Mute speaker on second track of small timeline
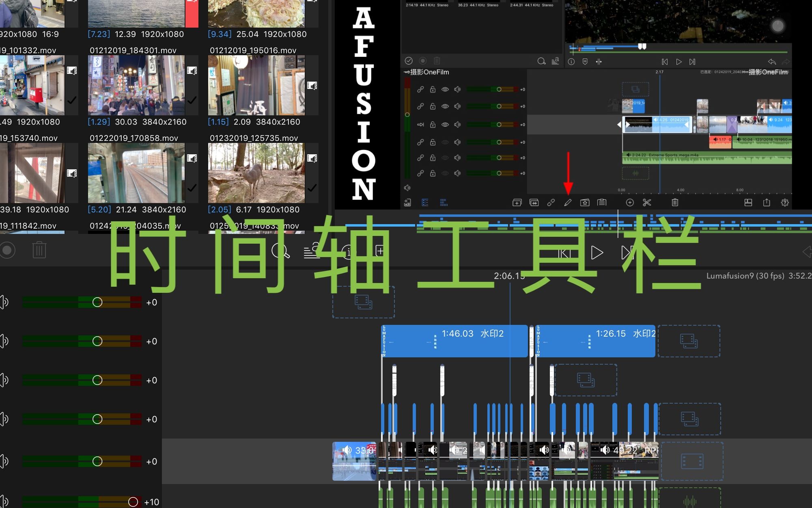Viewport: 812px width, 508px height. [457, 106]
